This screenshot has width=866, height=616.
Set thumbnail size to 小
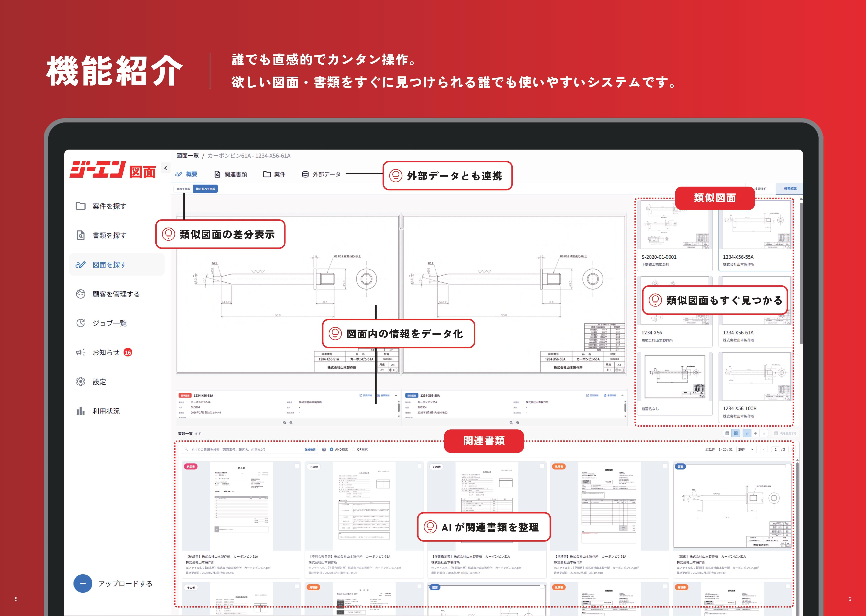747,433
